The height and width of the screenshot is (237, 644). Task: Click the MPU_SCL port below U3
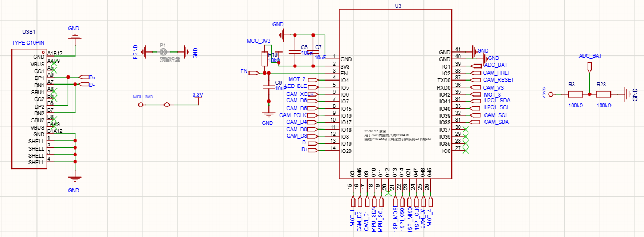click(x=381, y=201)
